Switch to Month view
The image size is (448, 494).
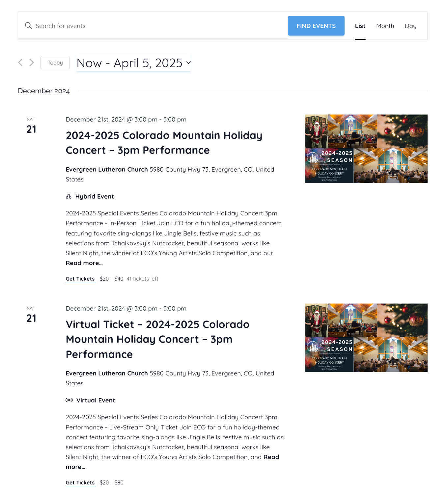click(x=385, y=26)
